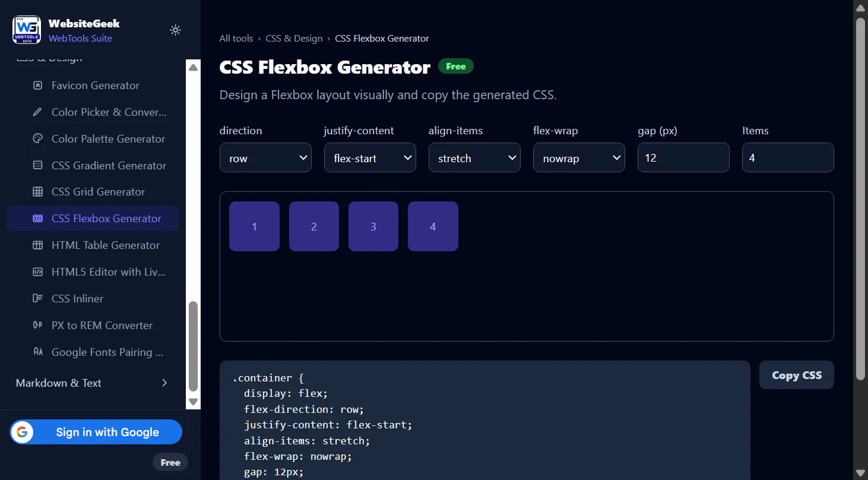Expand the Markdown & Text section
This screenshot has width=868, height=480.
92,383
